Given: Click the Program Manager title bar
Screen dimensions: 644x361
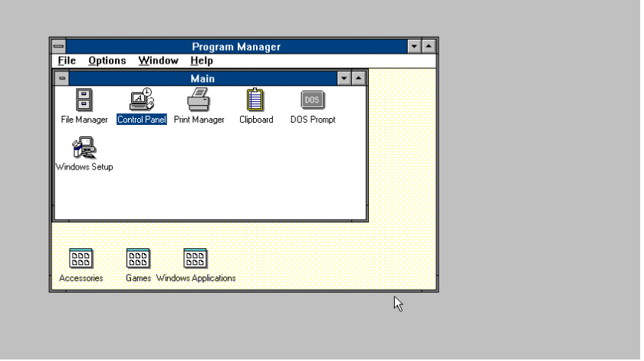Looking at the screenshot, I should click(236, 47).
